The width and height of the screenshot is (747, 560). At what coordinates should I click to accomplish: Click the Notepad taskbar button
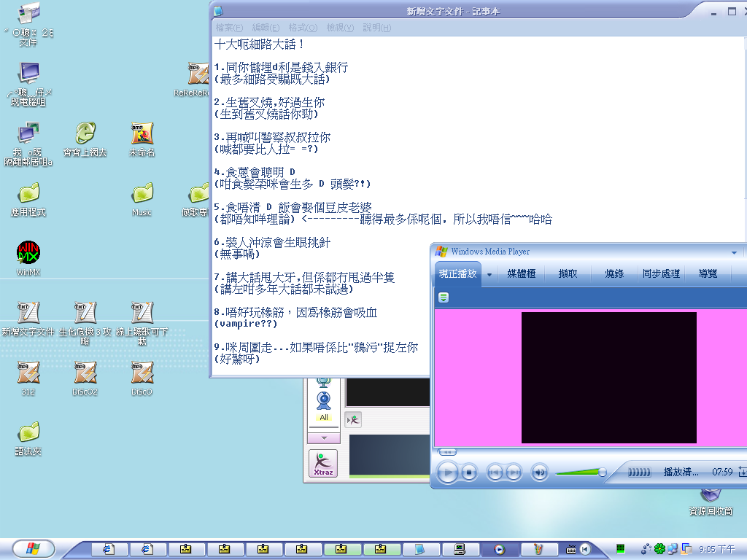[419, 549]
